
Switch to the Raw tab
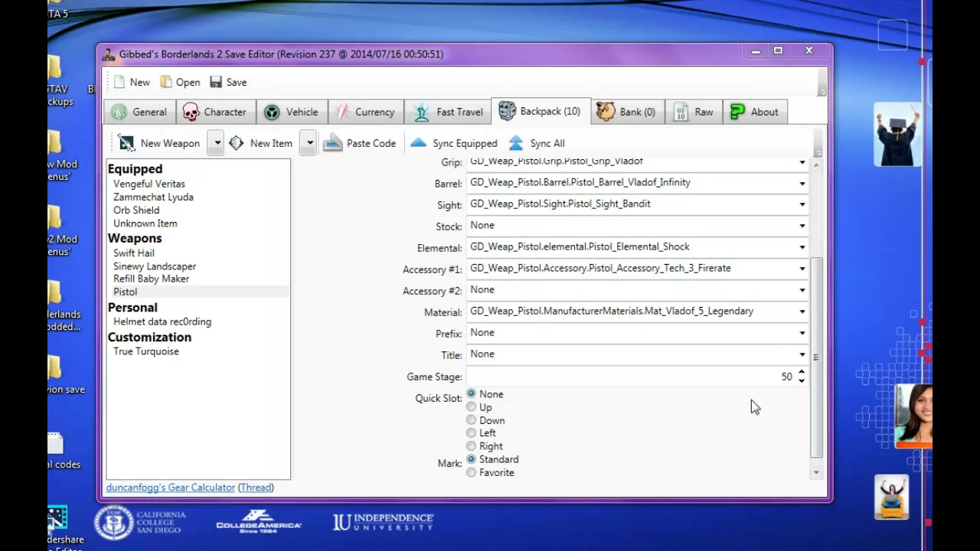pyautogui.click(x=694, y=112)
